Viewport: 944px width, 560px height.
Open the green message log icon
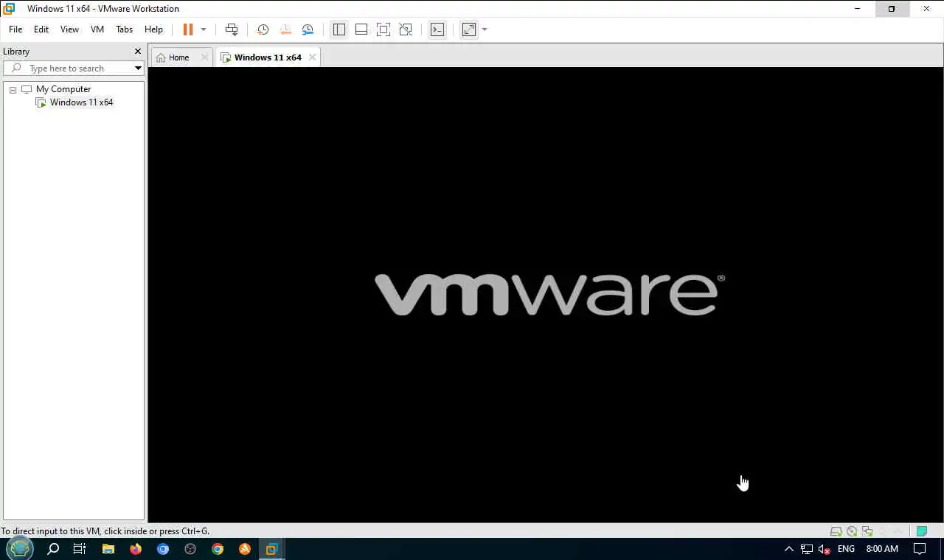tap(922, 531)
